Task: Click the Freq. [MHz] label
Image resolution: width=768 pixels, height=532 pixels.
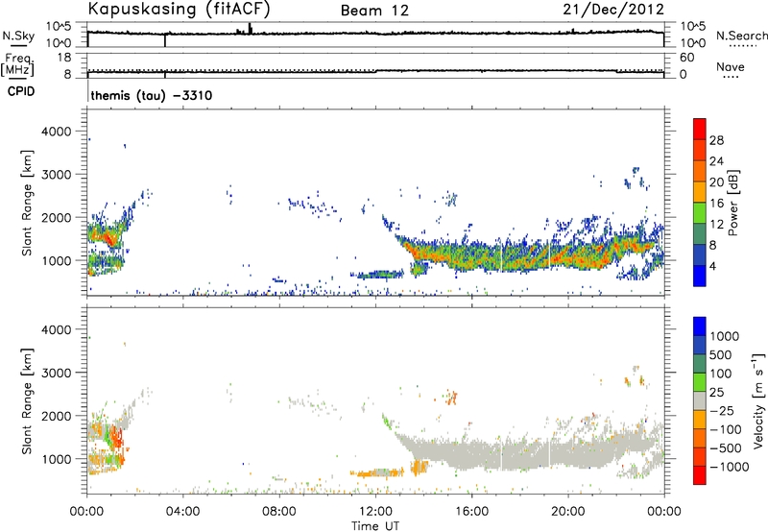Action: [17, 65]
